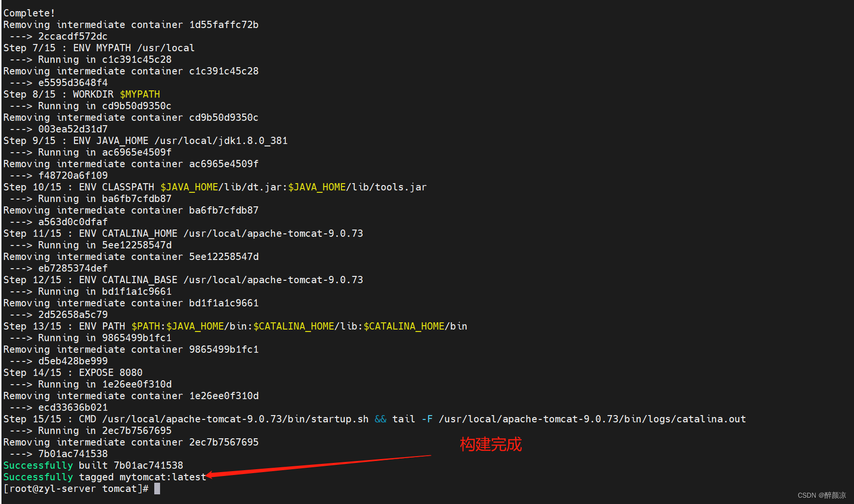Click the "Step 14/15 : EXPOSE 8080" line
The width and height of the screenshot is (854, 504).
[x=73, y=373]
